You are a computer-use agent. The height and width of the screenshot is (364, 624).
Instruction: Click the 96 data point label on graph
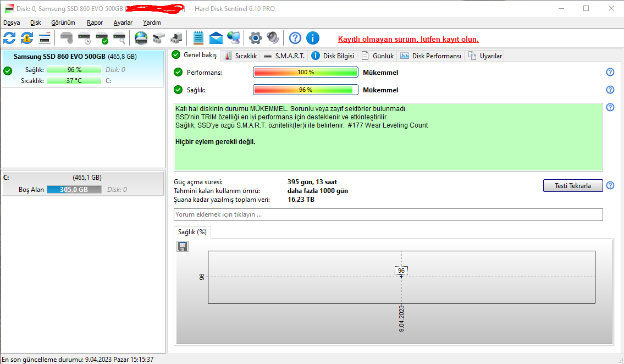(401, 271)
